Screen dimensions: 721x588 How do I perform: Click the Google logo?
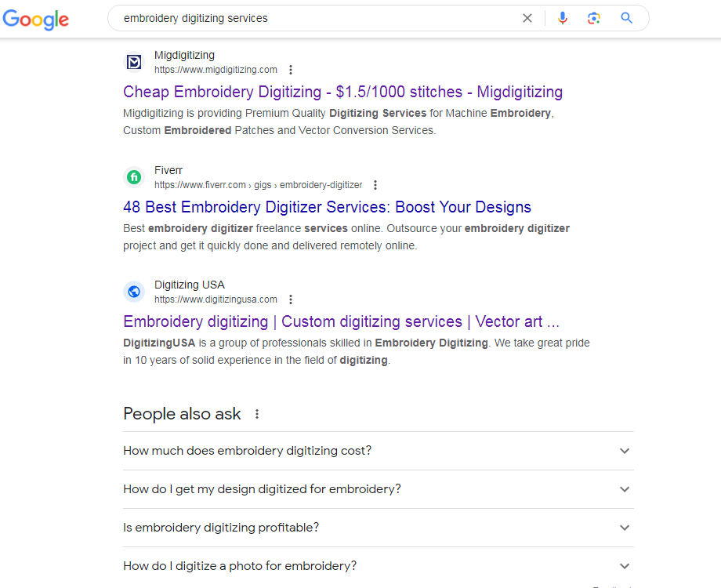pos(36,20)
